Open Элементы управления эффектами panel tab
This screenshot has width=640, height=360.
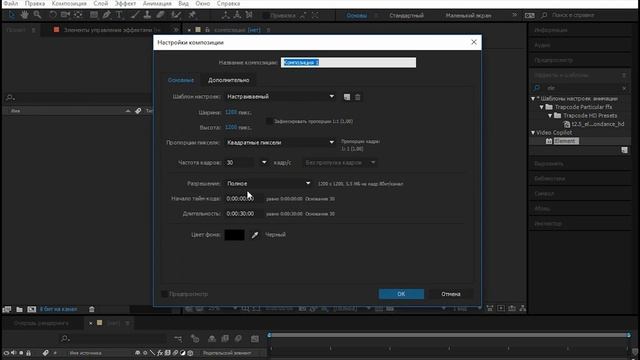pos(108,30)
